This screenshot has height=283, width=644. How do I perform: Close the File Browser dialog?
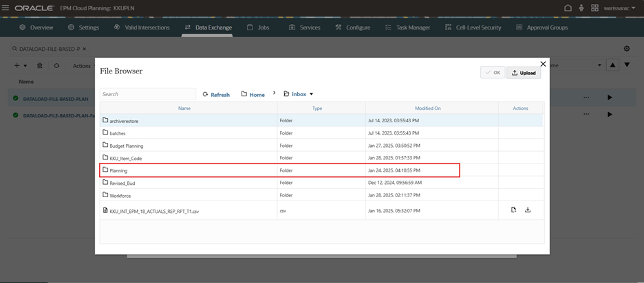tap(543, 64)
